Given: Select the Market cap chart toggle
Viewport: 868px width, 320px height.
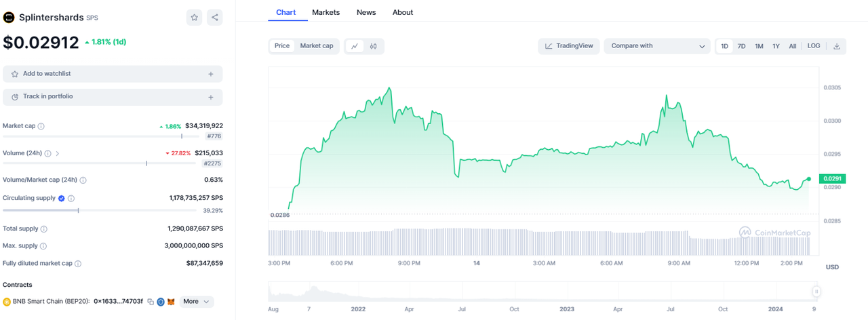Looking at the screenshot, I should (x=317, y=46).
